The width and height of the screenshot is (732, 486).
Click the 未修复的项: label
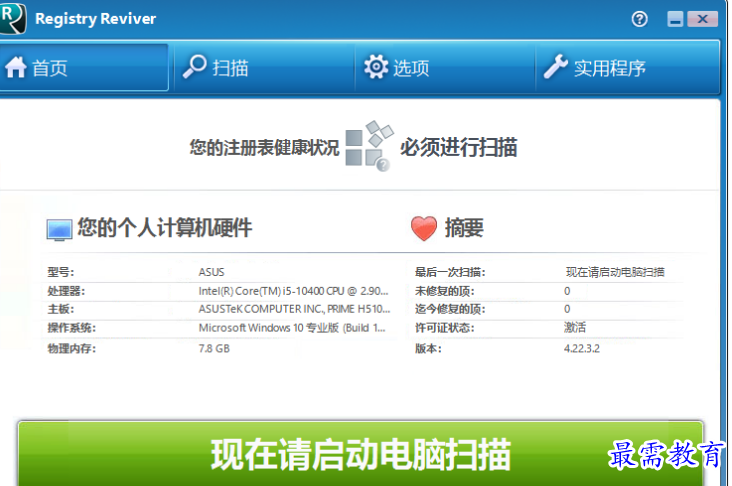pyautogui.click(x=445, y=291)
